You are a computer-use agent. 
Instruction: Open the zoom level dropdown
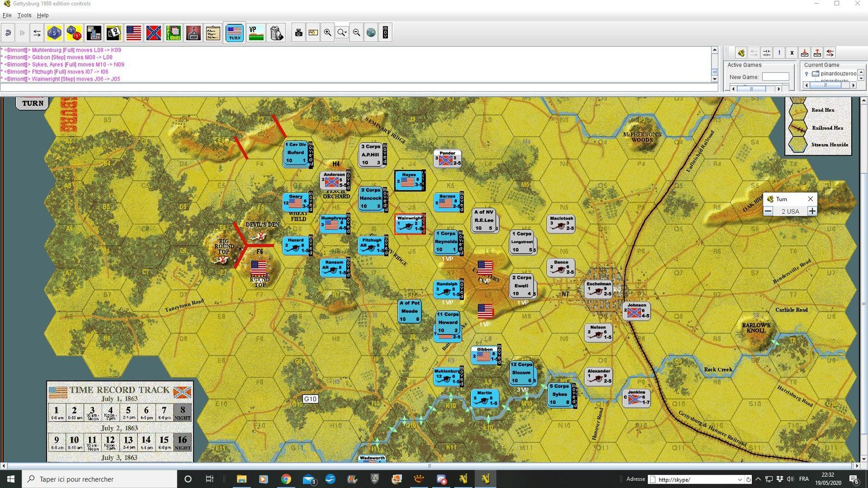pos(342,33)
